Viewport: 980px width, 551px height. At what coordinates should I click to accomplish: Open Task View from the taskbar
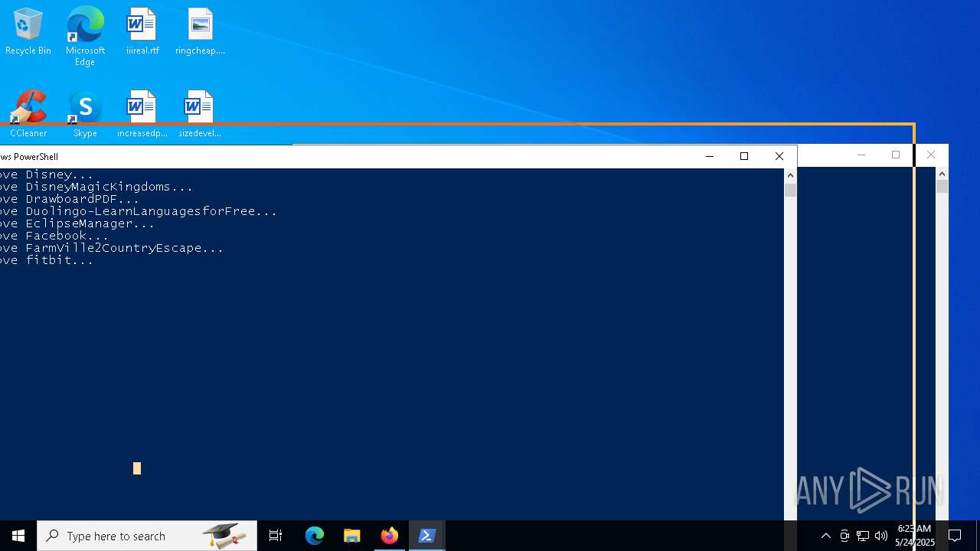[276, 536]
